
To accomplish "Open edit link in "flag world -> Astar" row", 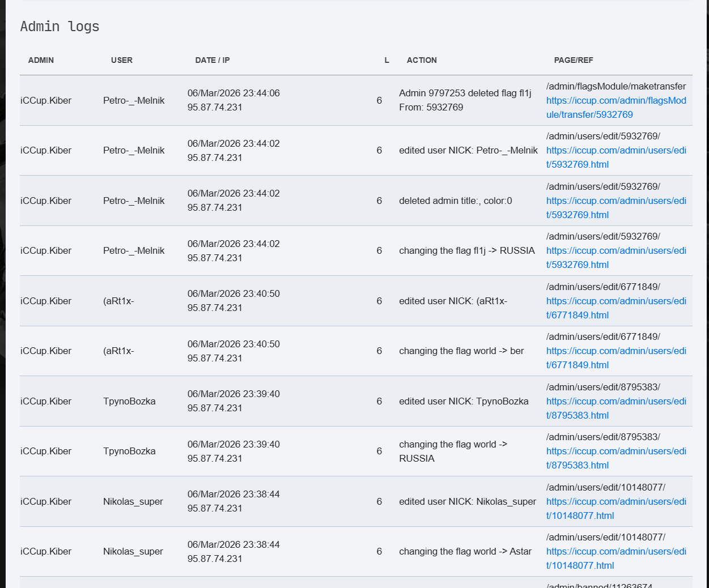I will coord(616,552).
